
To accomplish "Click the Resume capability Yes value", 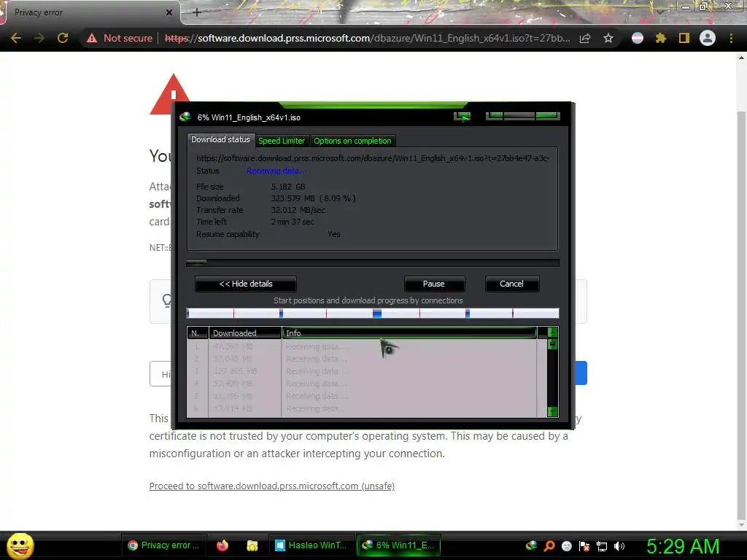I will 334,234.
